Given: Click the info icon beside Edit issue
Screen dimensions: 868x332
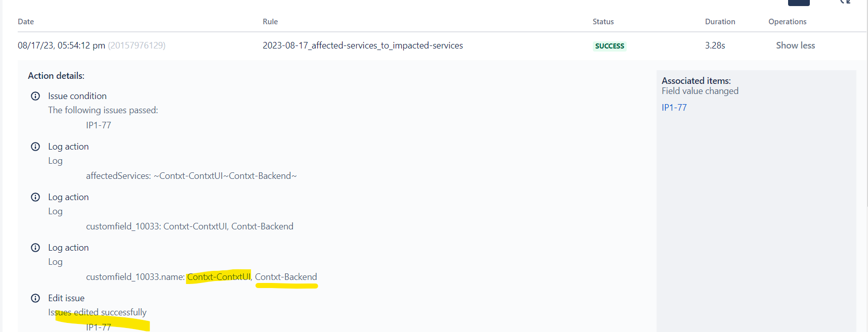Looking at the screenshot, I should 35,298.
